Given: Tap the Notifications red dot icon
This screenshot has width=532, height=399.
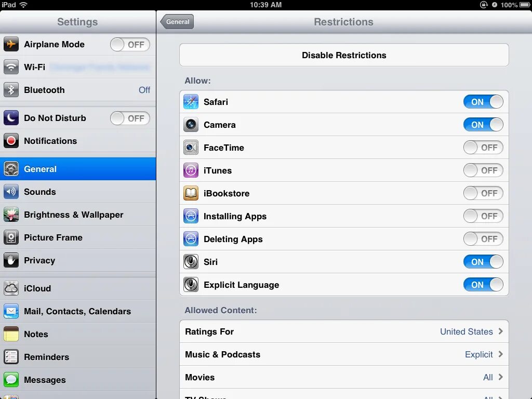Looking at the screenshot, I should [x=11, y=141].
